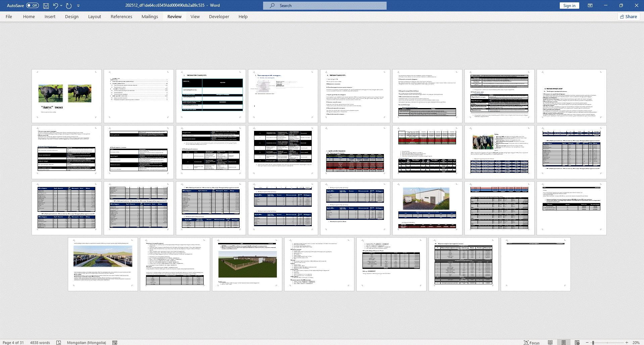Click the zoom in plus icon

[x=627, y=343]
